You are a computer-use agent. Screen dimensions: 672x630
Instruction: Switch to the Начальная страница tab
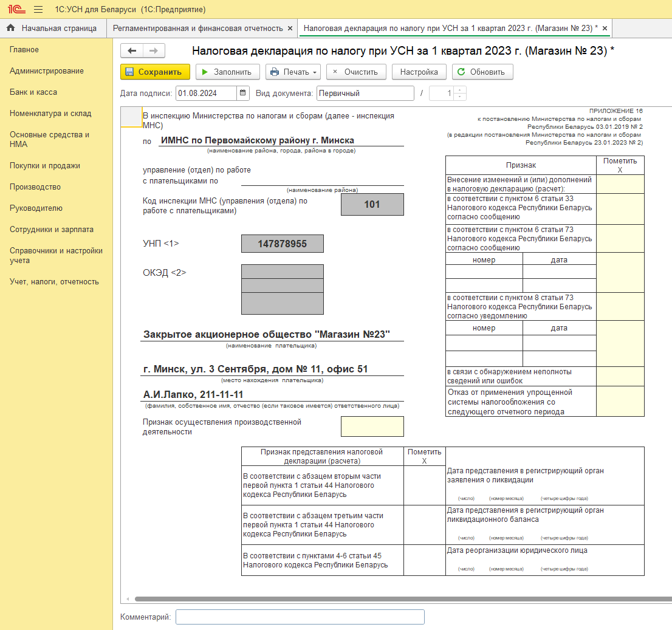tap(53, 29)
